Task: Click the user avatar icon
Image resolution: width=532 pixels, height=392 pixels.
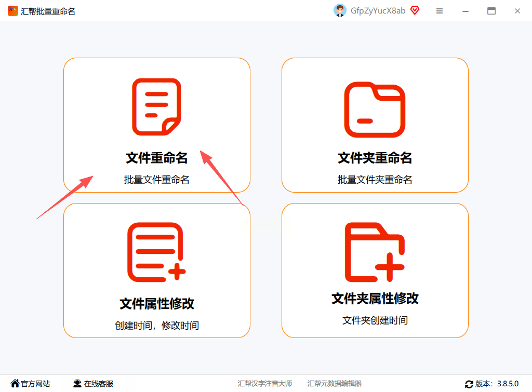Action: click(340, 10)
